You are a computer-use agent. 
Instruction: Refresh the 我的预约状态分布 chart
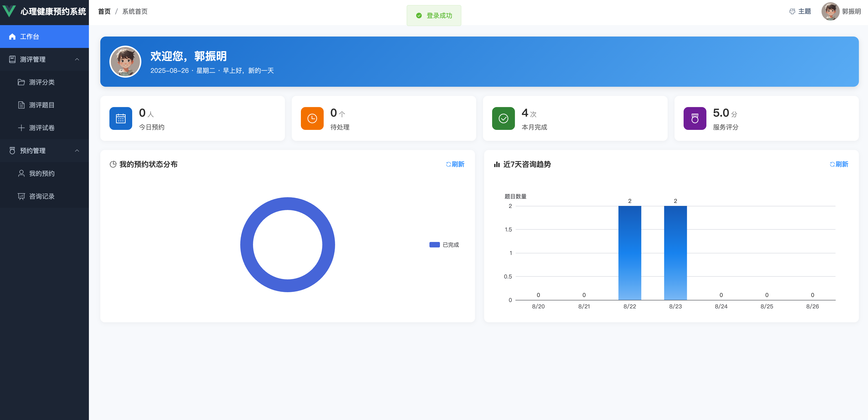pos(455,164)
